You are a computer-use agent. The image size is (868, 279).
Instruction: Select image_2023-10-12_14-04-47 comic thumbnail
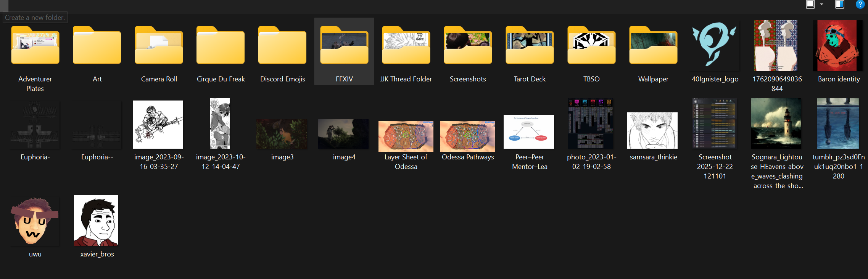pos(220,123)
